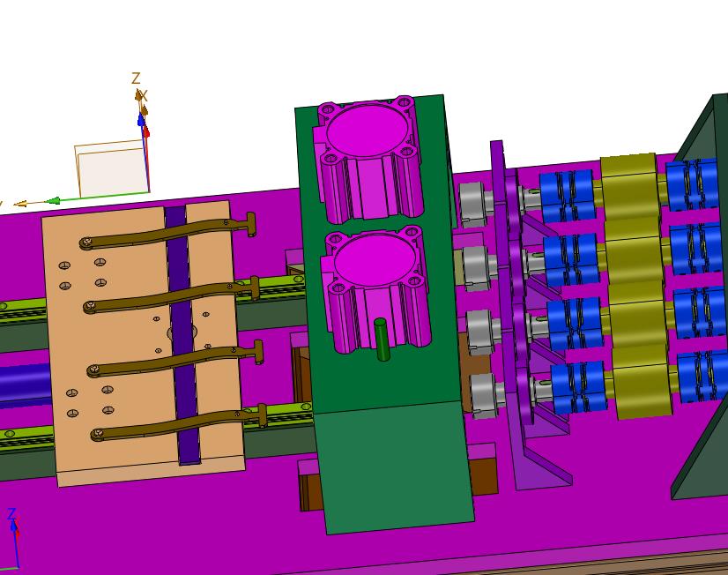
Task: Select the topmost brass lever arm
Action: click(x=167, y=232)
